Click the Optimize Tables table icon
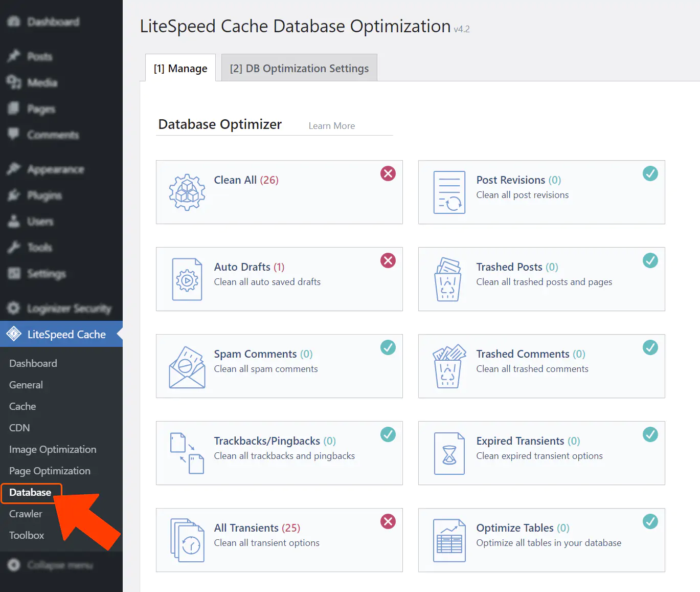 tap(449, 540)
